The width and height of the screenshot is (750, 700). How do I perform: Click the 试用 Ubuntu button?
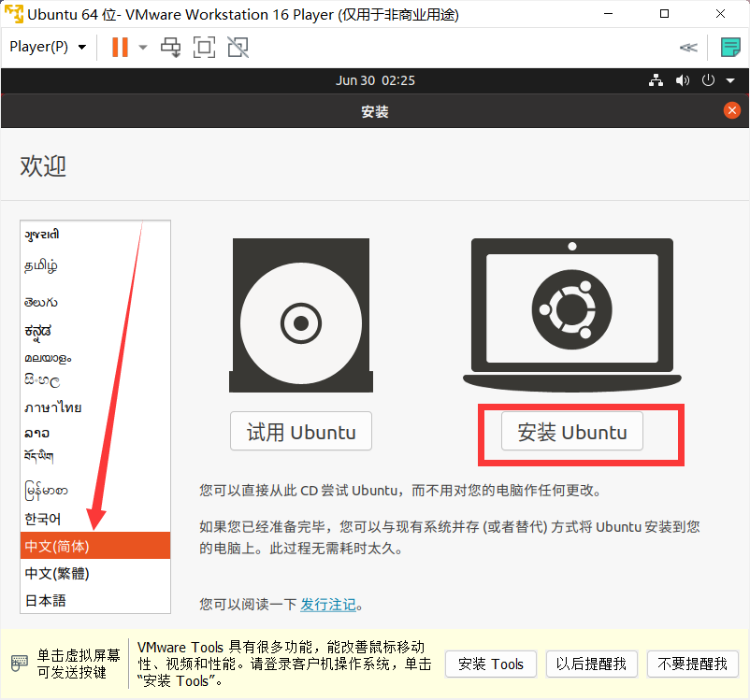301,432
